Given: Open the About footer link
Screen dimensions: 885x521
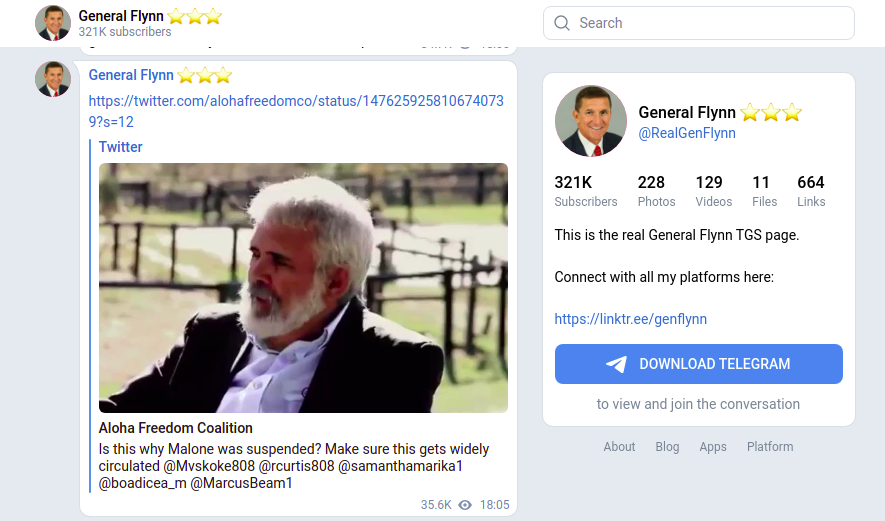Looking at the screenshot, I should [619, 446].
